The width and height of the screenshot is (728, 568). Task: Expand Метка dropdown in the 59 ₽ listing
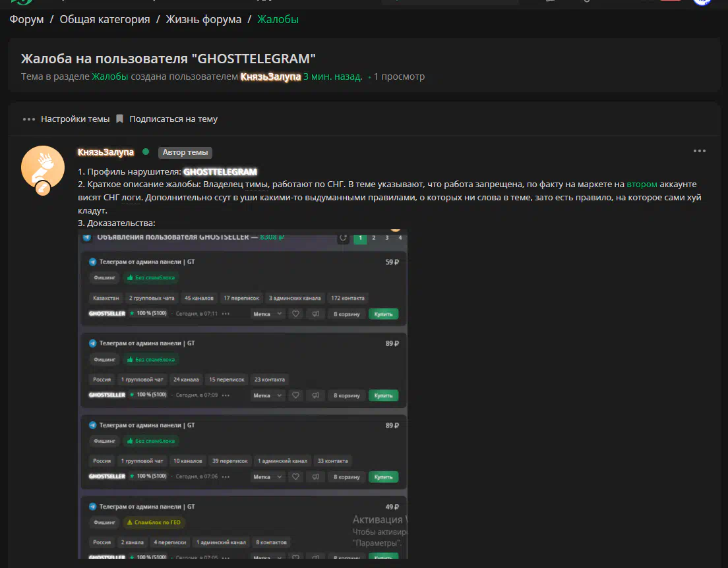[x=267, y=314]
